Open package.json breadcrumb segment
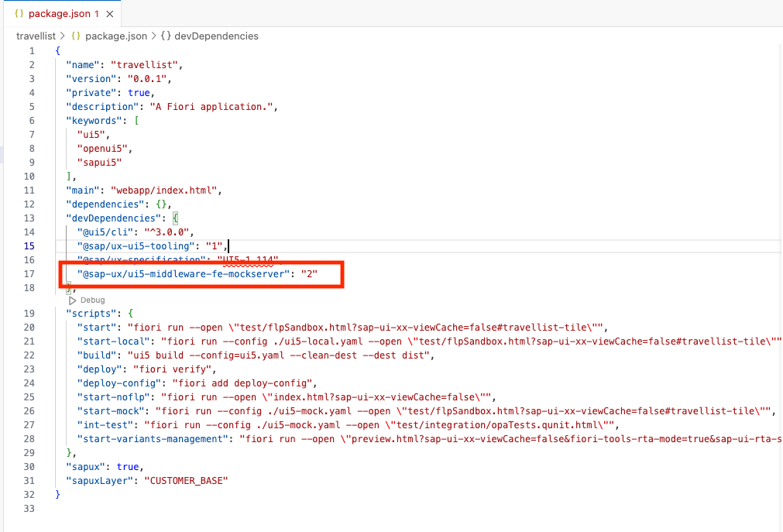Viewport: 783px width, 532px height. (x=116, y=36)
